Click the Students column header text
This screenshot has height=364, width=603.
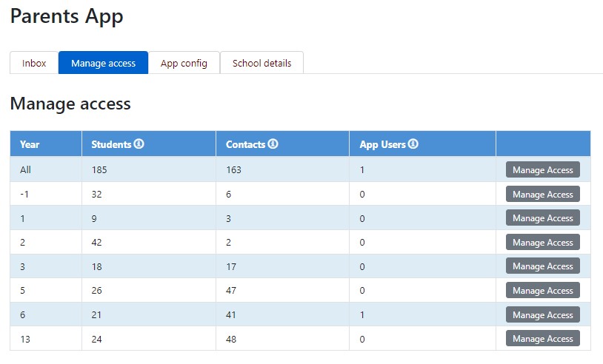pos(111,144)
